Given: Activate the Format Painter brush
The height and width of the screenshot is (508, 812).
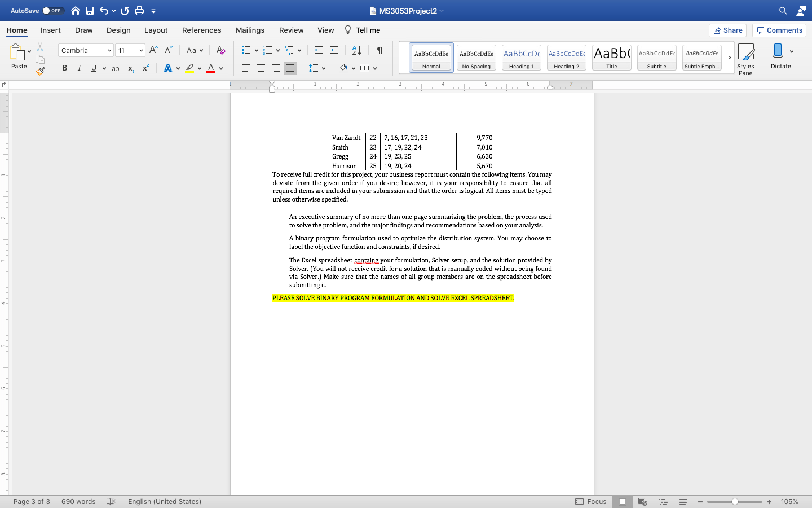Looking at the screenshot, I should [40, 71].
